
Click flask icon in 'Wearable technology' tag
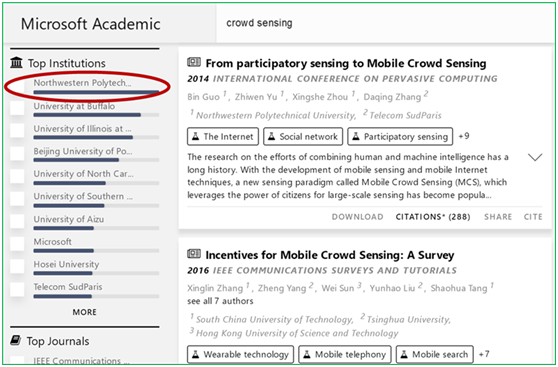196,355
